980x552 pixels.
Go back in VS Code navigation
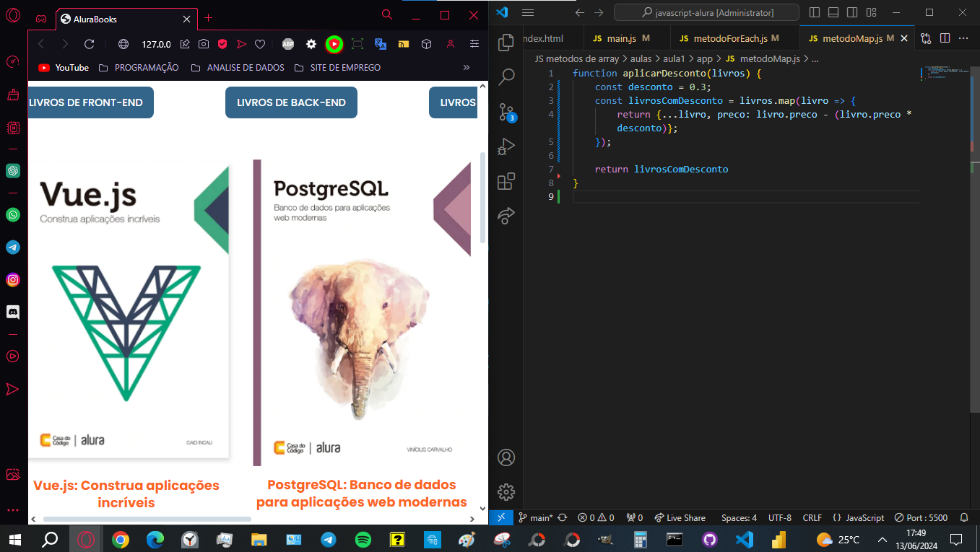click(x=579, y=12)
